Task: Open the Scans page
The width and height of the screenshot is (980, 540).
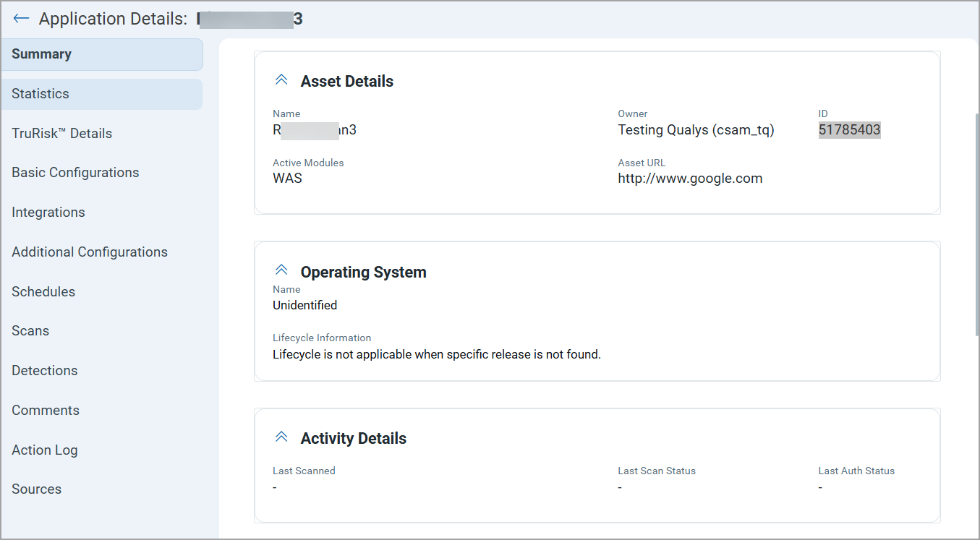Action: click(x=30, y=331)
